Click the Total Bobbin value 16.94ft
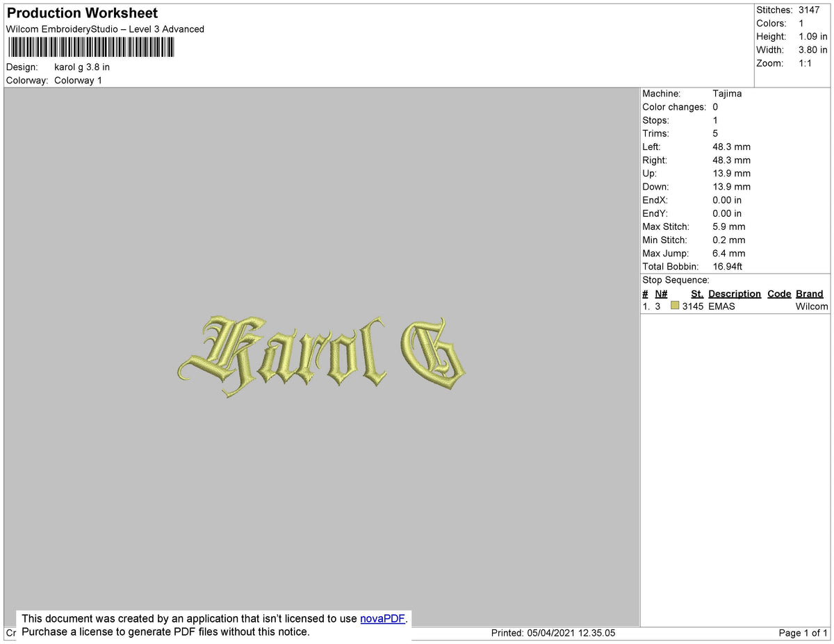This screenshot has height=644, width=834. point(728,266)
